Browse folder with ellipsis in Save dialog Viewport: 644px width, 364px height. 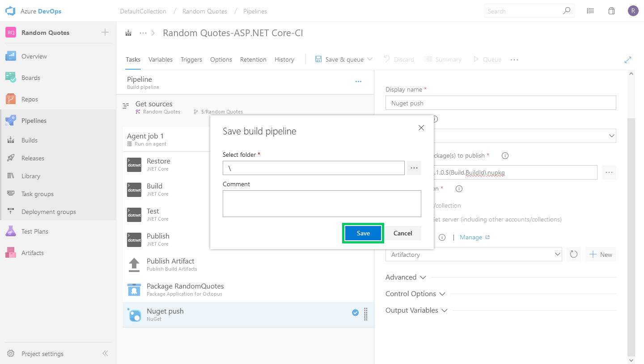[414, 168]
